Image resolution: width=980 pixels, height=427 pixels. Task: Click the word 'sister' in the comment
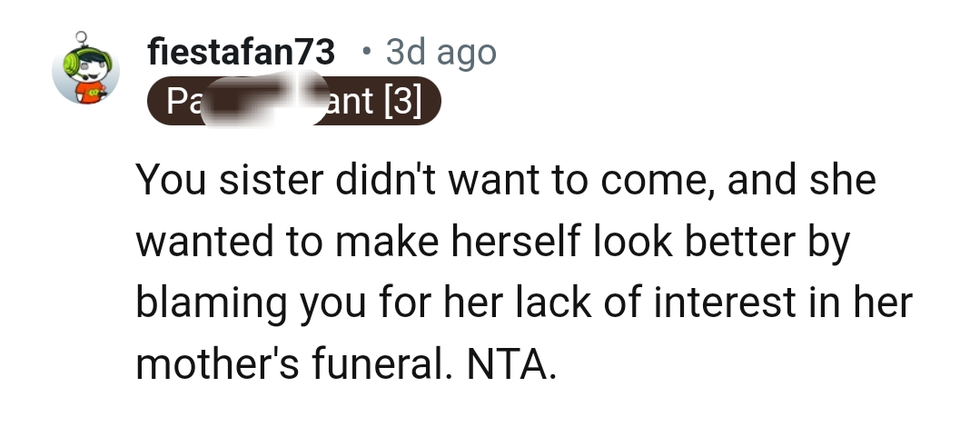[272, 179]
